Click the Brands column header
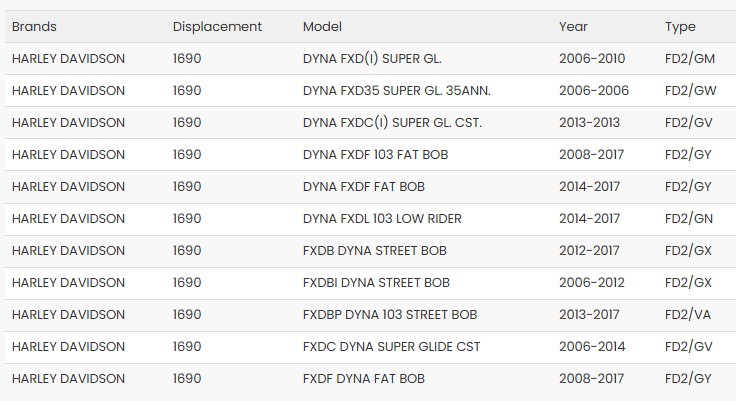The width and height of the screenshot is (736, 401). coord(34,27)
